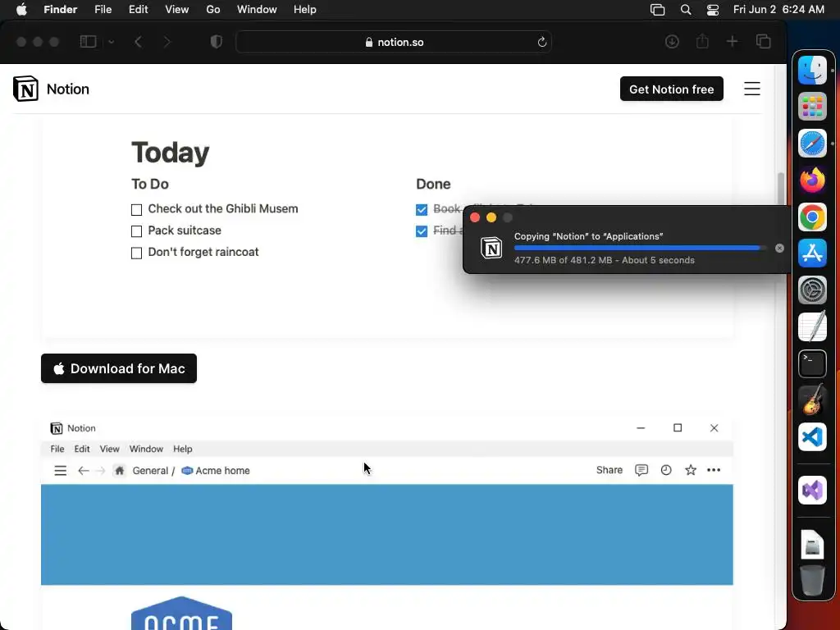Click the home icon in Notion preview
The height and width of the screenshot is (630, 840).
(x=120, y=470)
